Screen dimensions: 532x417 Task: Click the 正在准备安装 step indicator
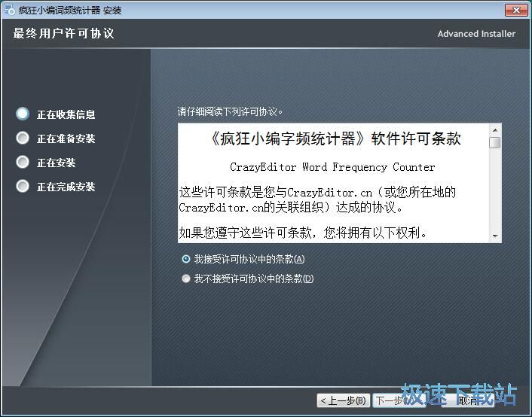23,138
